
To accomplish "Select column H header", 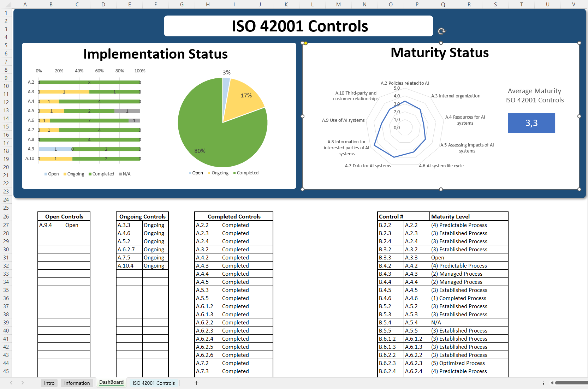I will pos(208,5).
